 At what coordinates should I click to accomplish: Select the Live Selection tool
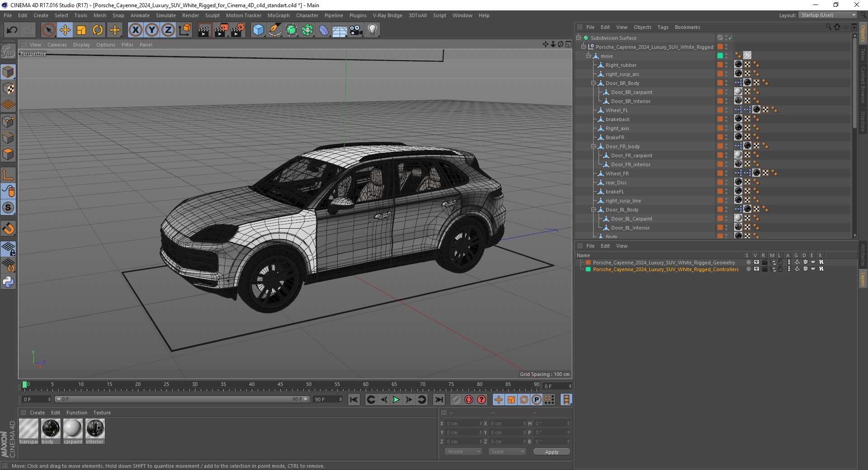coord(48,30)
